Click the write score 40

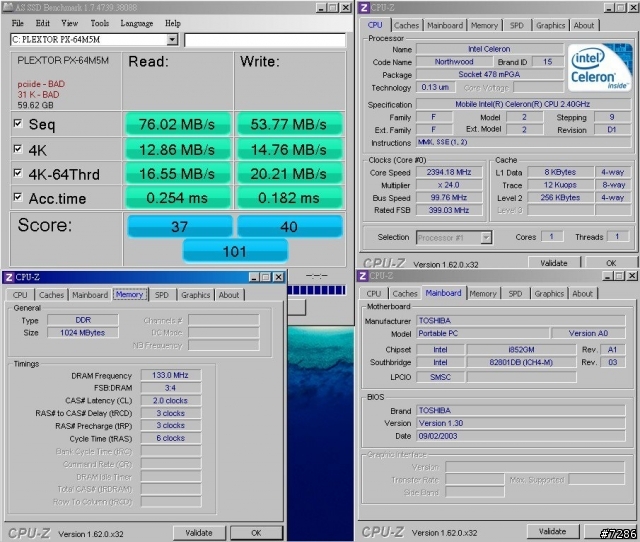click(289, 227)
